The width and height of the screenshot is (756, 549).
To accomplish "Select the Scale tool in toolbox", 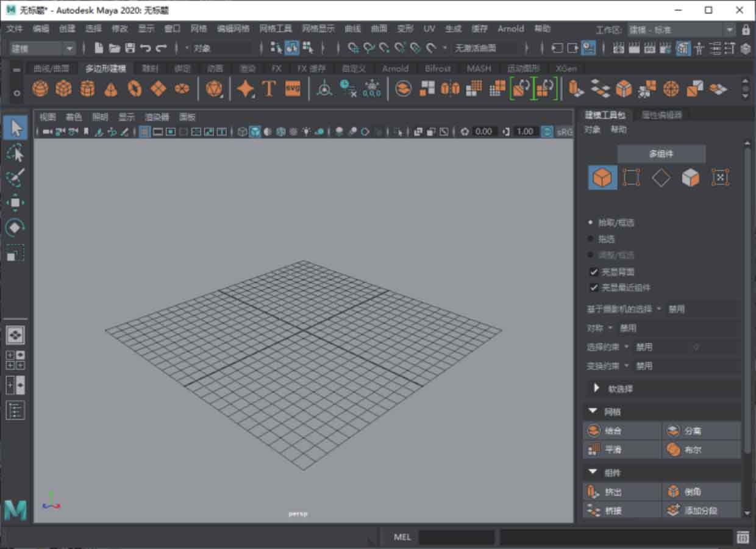I will tap(15, 253).
